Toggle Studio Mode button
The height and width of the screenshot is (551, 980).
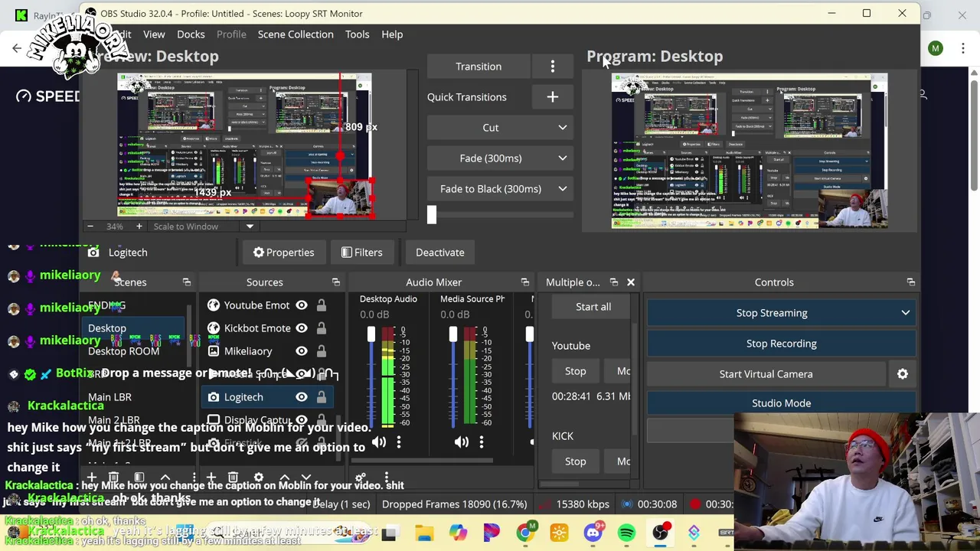pos(781,403)
